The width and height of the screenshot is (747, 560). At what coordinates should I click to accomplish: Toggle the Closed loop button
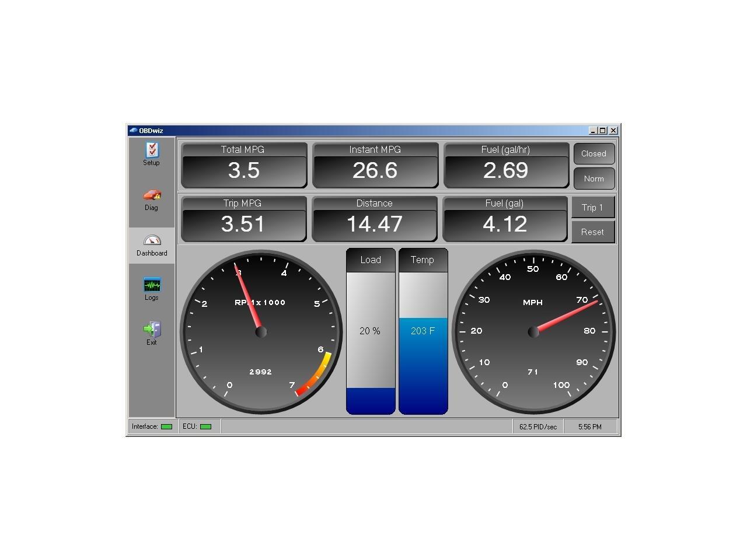594,154
